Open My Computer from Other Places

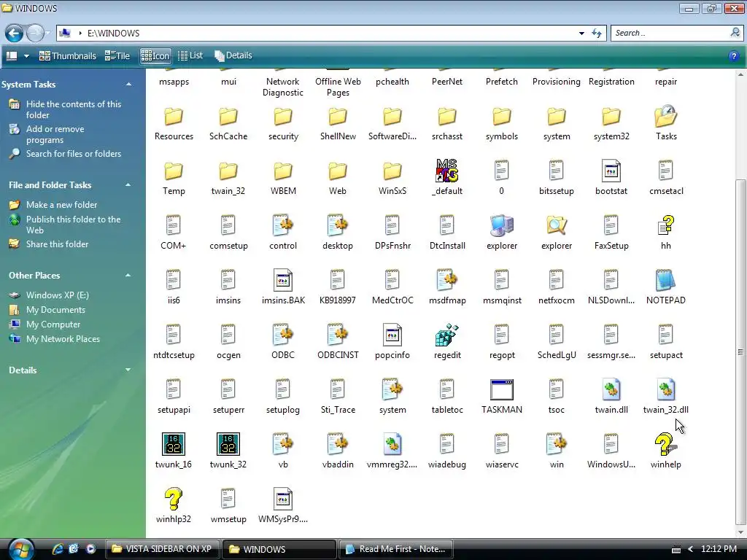click(53, 324)
